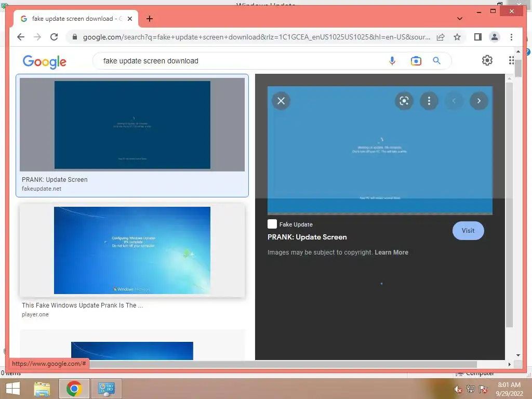Open PRANK: Update Screen title in preview
This screenshot has width=532, height=399.
(307, 237)
